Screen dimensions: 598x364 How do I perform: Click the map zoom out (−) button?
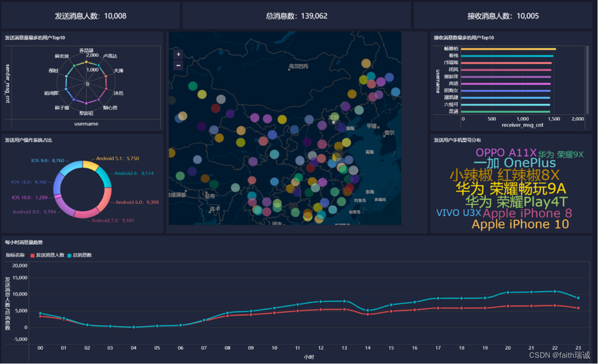pos(178,65)
